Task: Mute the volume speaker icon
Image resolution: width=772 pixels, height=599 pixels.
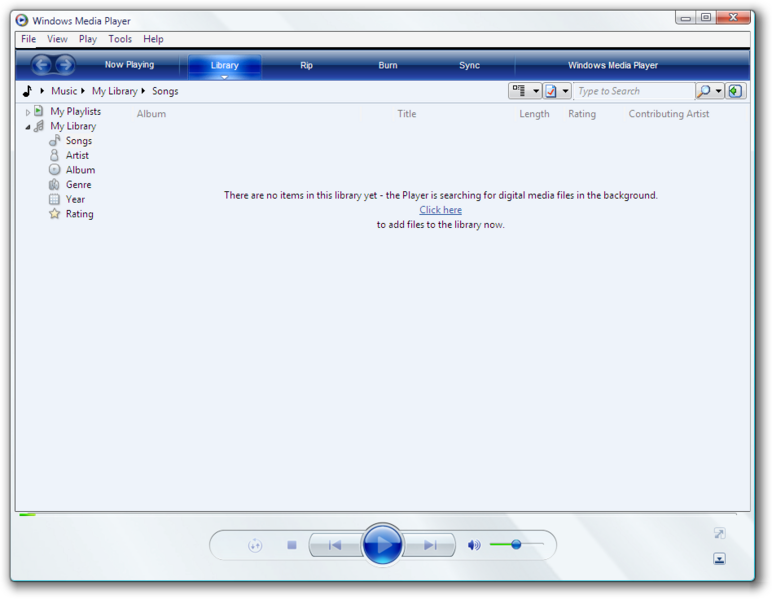Action: point(474,545)
